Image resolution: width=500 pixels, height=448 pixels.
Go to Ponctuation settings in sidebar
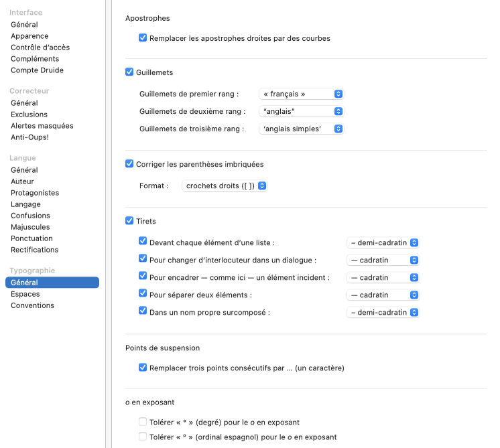(x=32, y=238)
